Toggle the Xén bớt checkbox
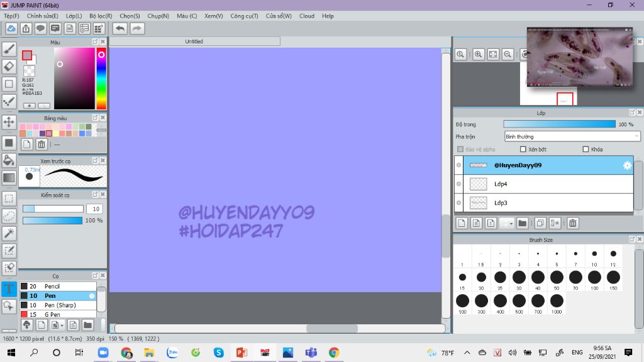This screenshot has height=362, width=644. pos(523,150)
